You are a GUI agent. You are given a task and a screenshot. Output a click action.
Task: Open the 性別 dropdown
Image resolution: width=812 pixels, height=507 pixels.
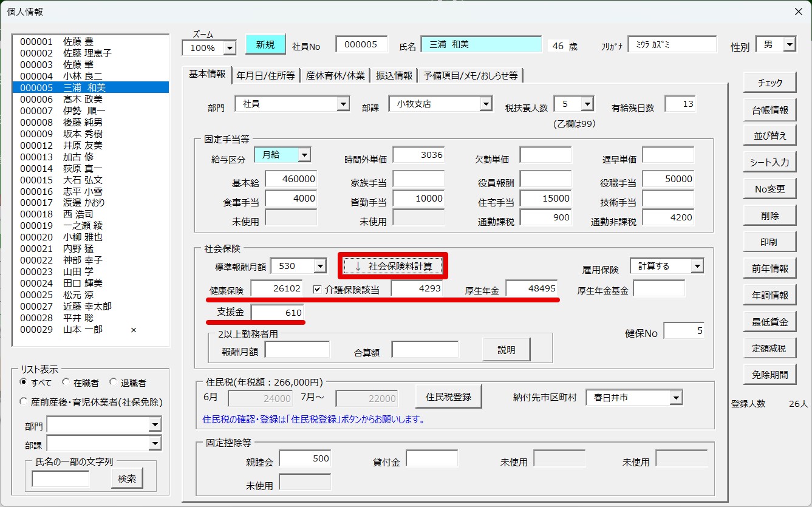(790, 44)
